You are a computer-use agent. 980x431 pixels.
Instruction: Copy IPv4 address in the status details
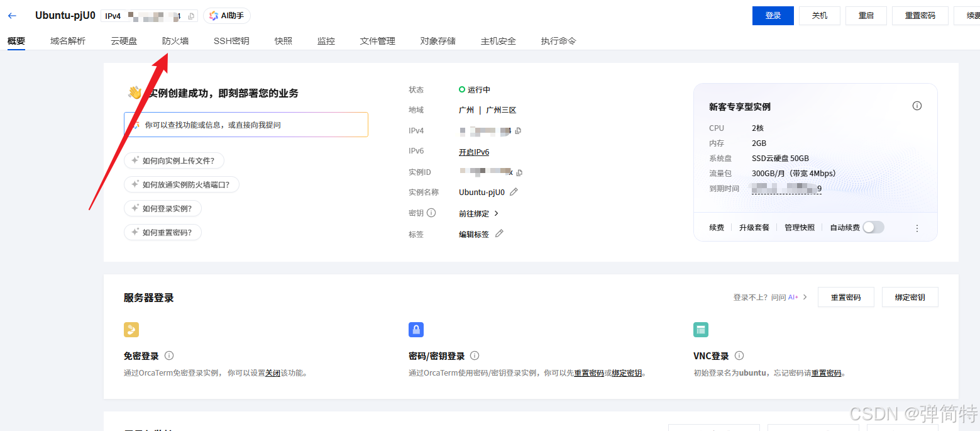(518, 131)
